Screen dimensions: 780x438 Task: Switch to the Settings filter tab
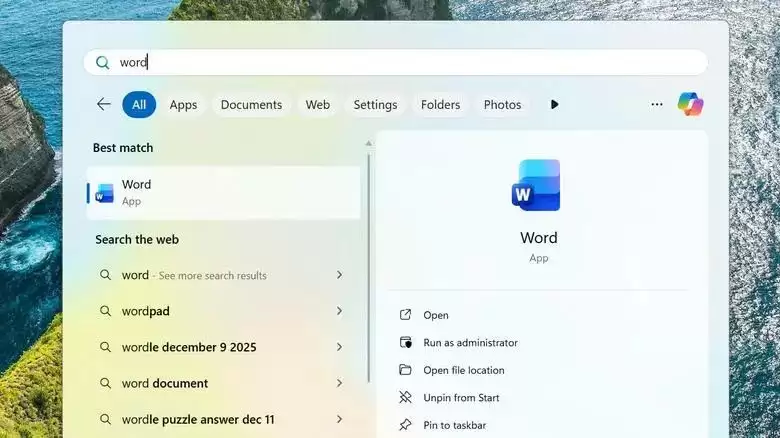click(x=375, y=105)
